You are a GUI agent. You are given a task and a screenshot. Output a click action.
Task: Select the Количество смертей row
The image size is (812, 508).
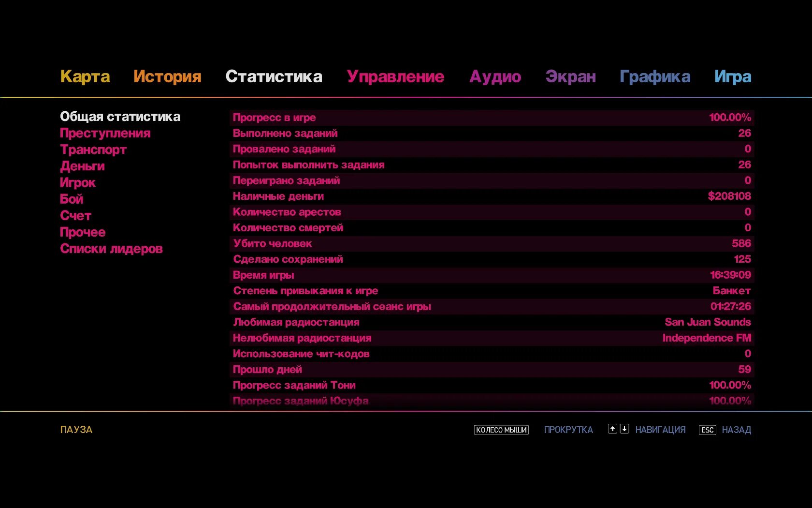point(492,227)
